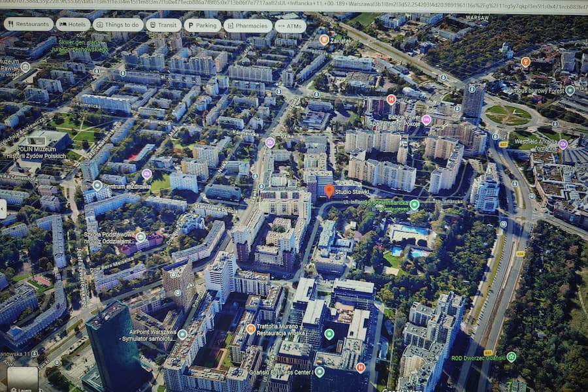Click the Stanisława Dubois street label
The image size is (588, 392).
(x=216, y=208)
